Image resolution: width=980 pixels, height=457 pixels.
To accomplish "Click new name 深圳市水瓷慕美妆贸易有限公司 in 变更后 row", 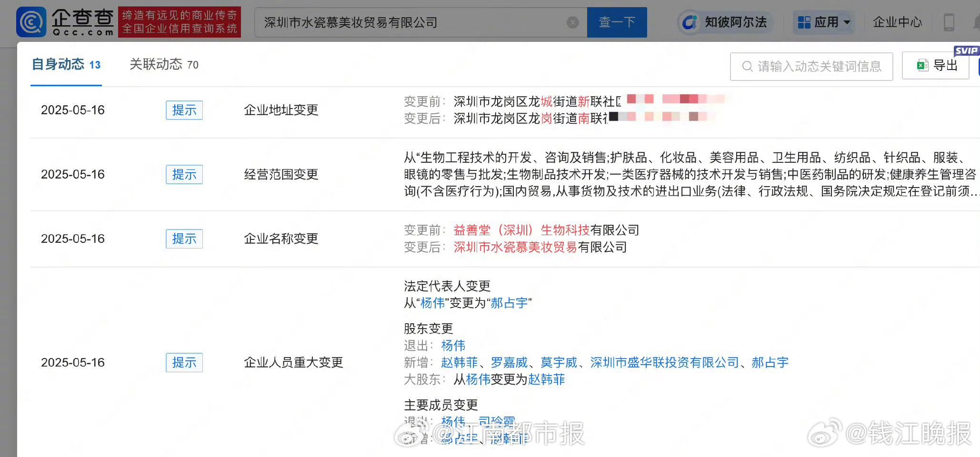I will 540,247.
